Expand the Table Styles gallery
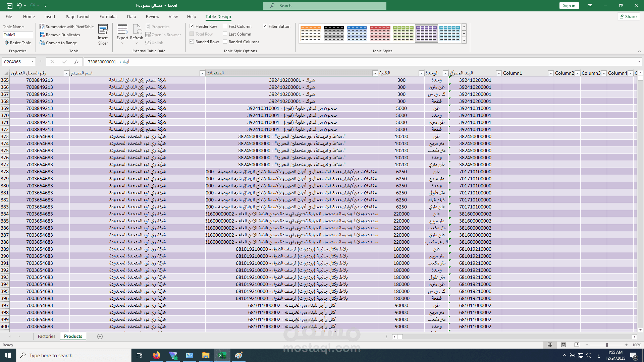 click(464, 40)
